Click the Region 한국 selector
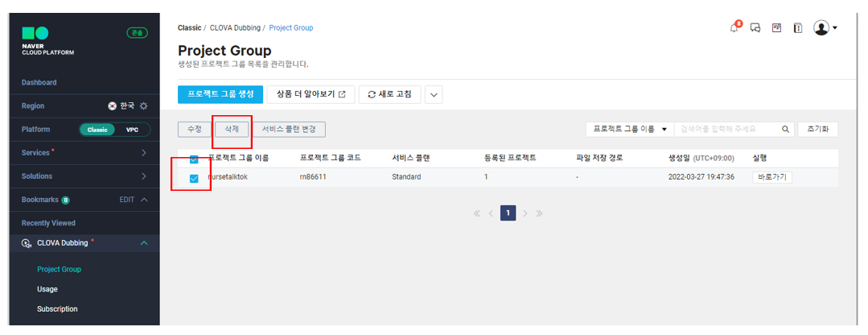Image resolution: width=868 pixels, height=335 pixels. 123,105
